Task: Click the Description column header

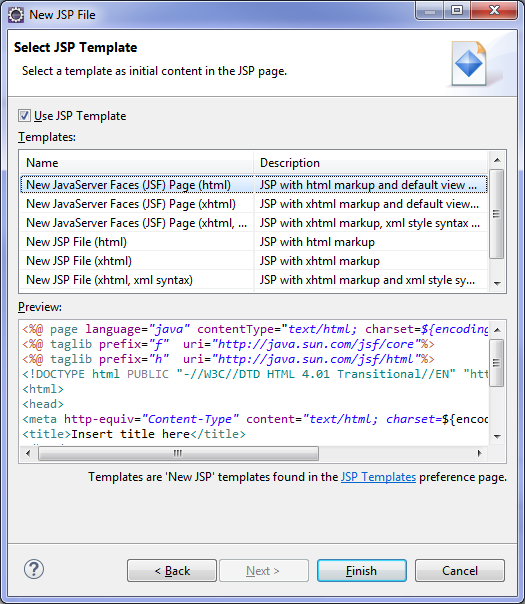Action: 371,163
